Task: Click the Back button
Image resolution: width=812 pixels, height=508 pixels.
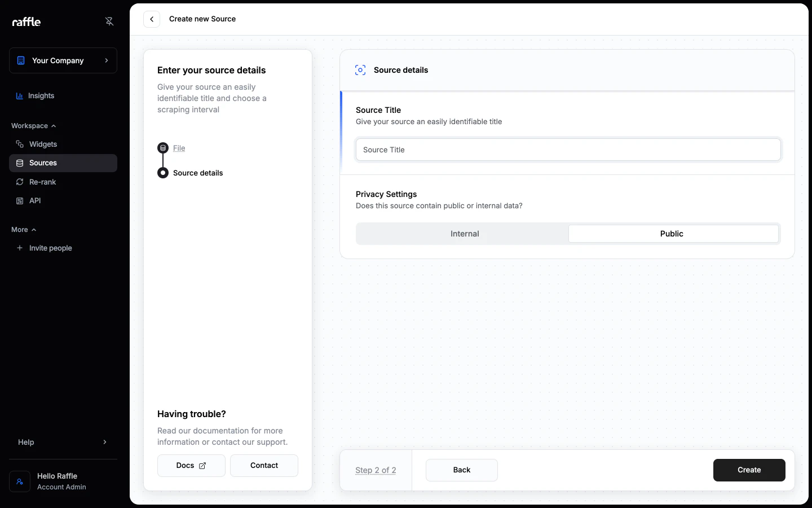Action: [462, 470]
